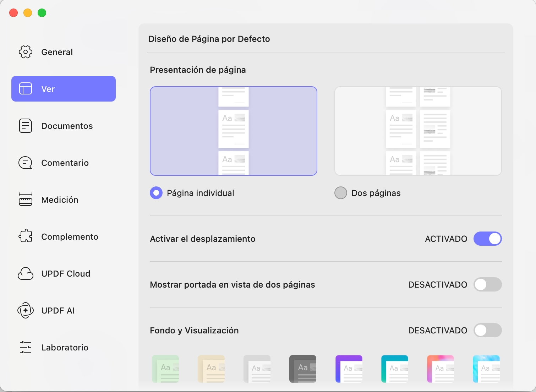The image size is (536, 392).
Task: Pick the green background theme swatch
Action: (x=165, y=369)
